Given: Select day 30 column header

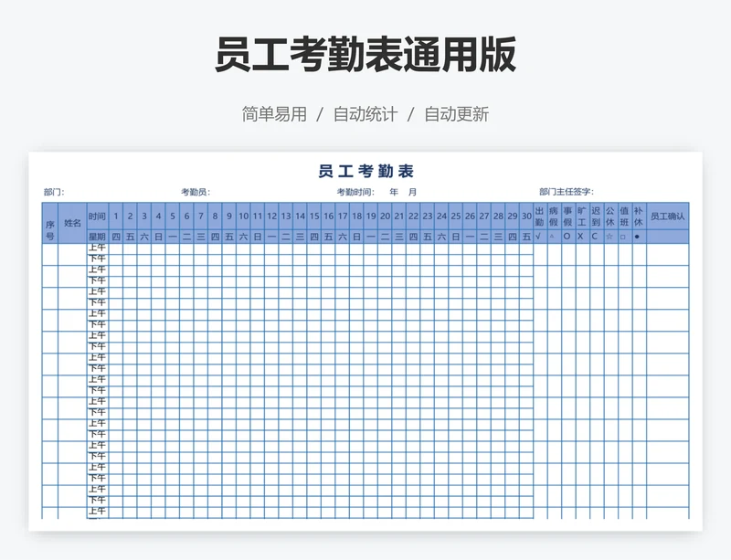Looking at the screenshot, I should pos(527,217).
